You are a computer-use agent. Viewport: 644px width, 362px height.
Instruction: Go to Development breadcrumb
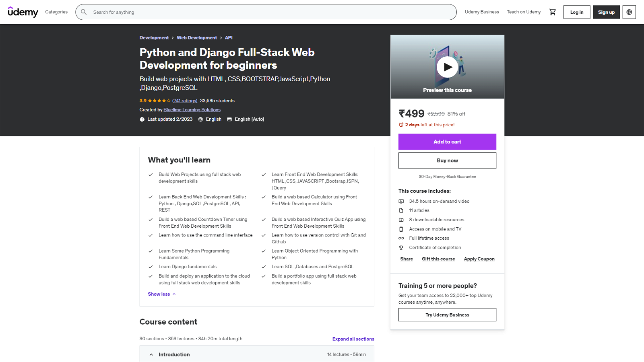tap(154, 38)
